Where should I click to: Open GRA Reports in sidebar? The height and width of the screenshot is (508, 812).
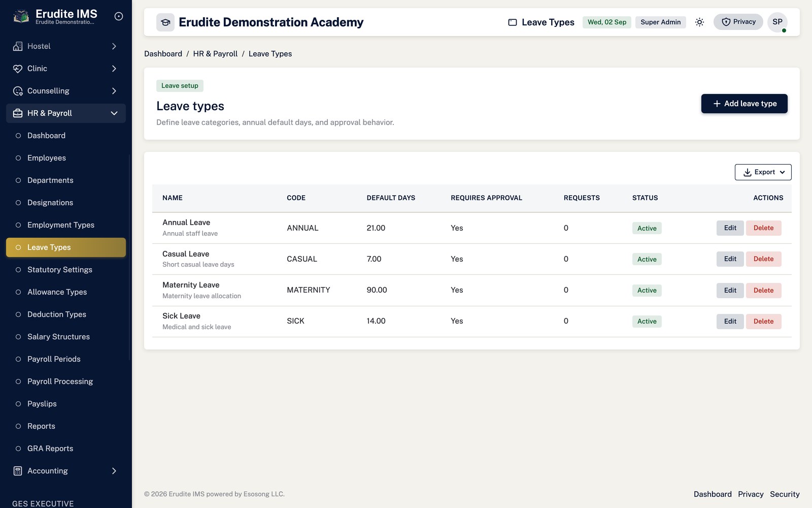66,449
